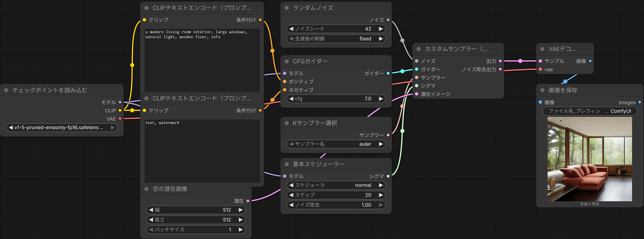Switch to next スケジューラ using right arrow
This screenshot has height=239, width=644.
[381, 185]
